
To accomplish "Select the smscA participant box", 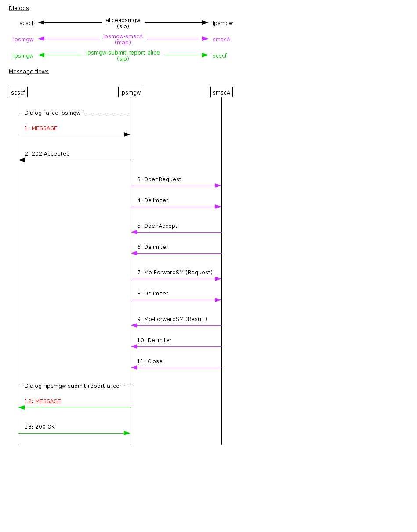I will tap(221, 92).
